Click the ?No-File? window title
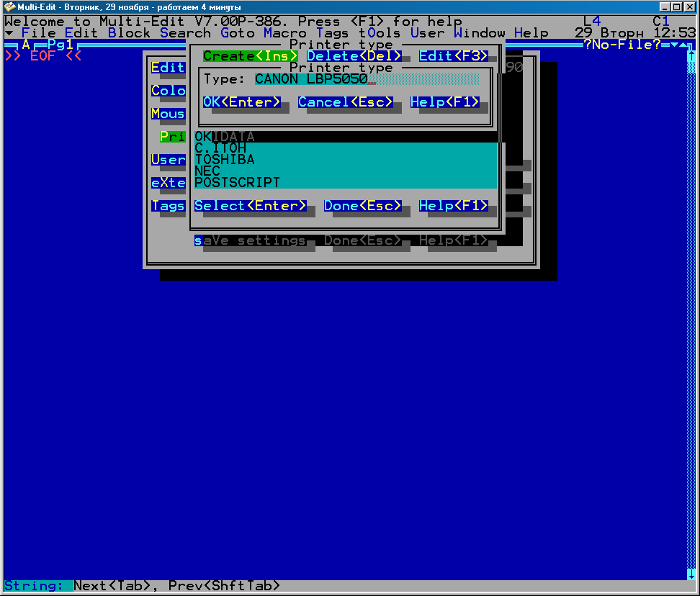 click(622, 45)
